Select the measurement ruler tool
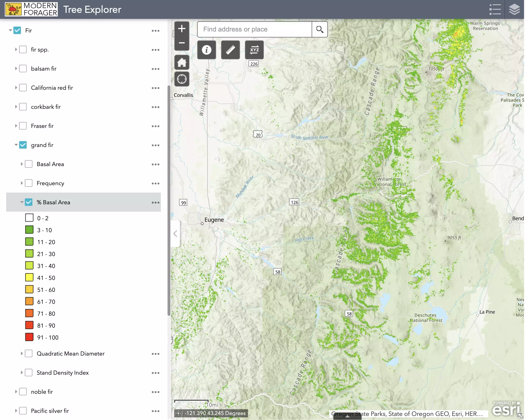This screenshot has width=525, height=420. pos(230,50)
